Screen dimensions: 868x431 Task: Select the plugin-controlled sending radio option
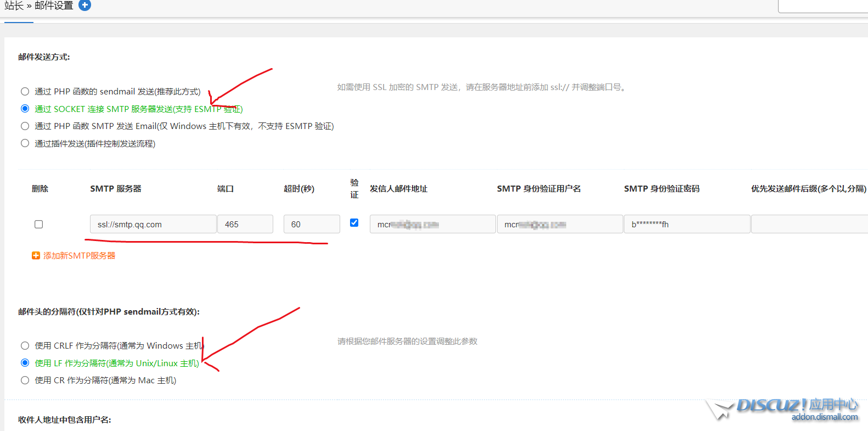(25, 143)
